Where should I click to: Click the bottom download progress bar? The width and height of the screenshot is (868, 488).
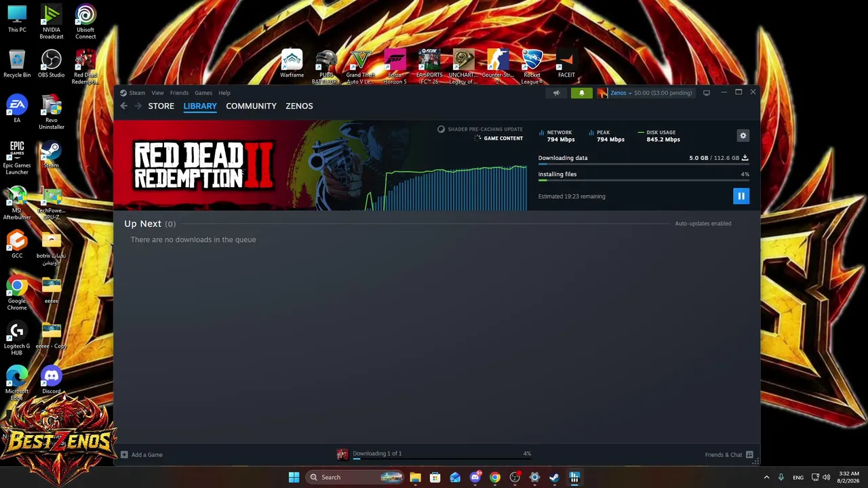(x=441, y=459)
